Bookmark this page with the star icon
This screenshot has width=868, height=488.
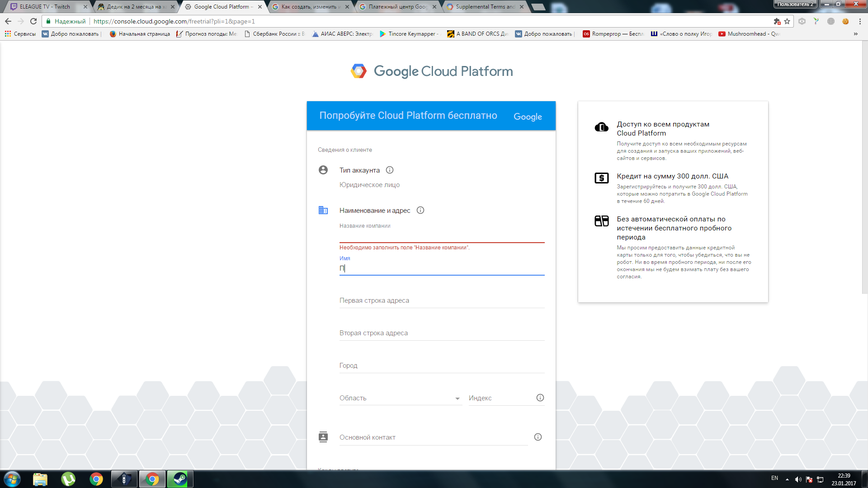coord(787,21)
